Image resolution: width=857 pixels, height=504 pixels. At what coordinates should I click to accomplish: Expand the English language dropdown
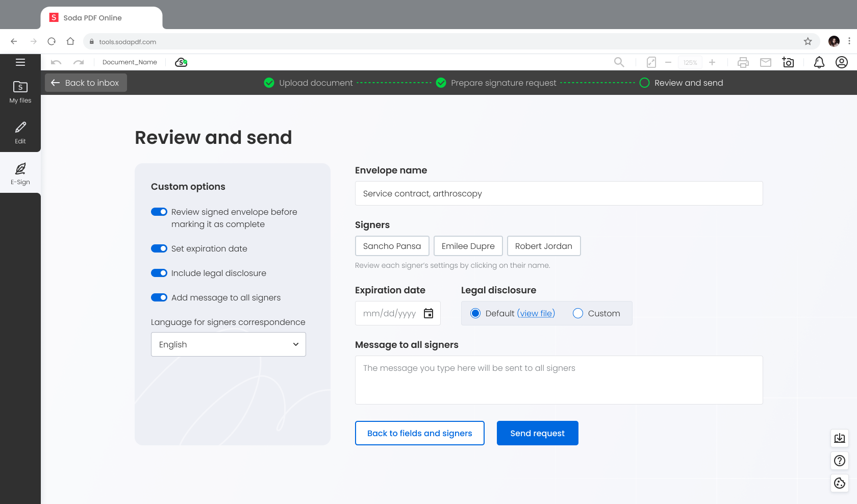pyautogui.click(x=229, y=344)
